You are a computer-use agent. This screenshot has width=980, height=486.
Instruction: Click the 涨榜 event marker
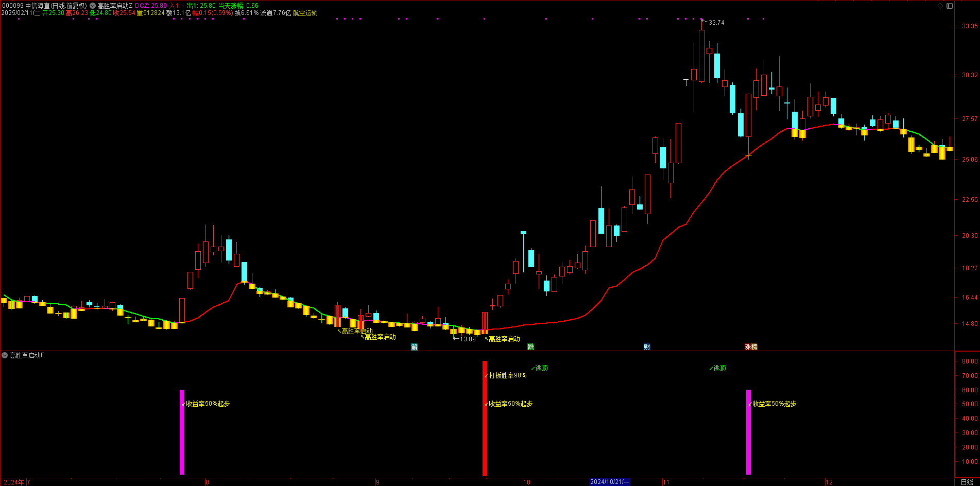click(751, 347)
